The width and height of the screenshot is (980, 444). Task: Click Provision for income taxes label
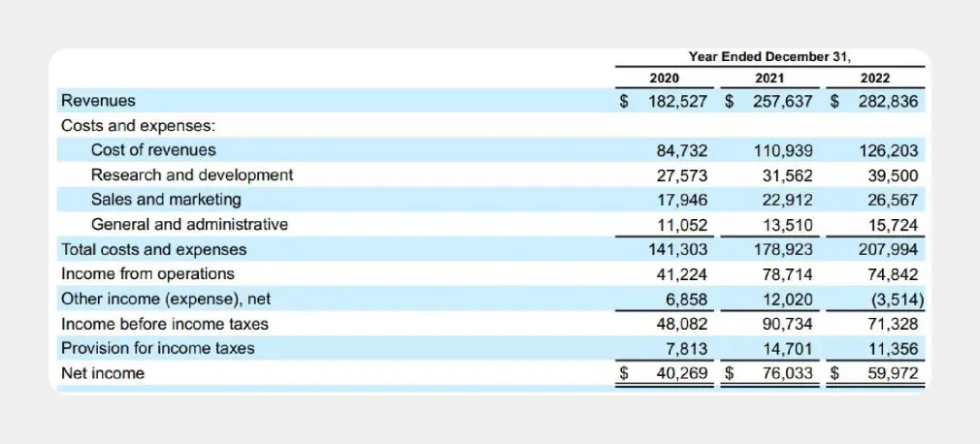coord(157,348)
